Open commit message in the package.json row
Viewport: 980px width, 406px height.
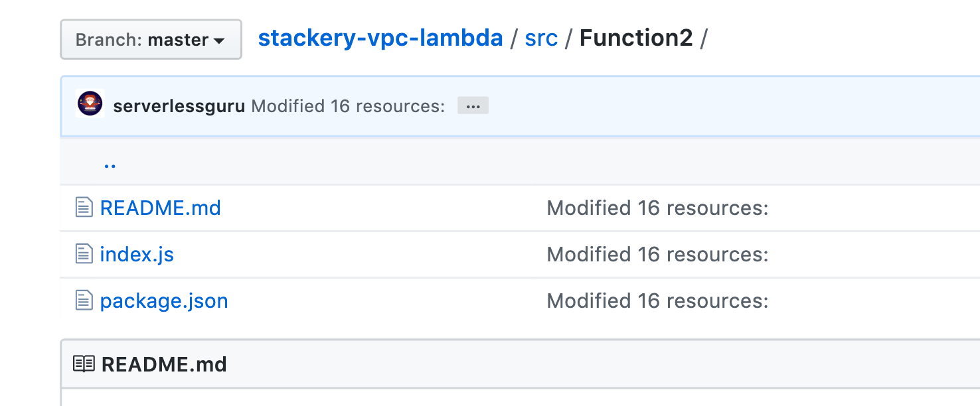[x=657, y=301]
